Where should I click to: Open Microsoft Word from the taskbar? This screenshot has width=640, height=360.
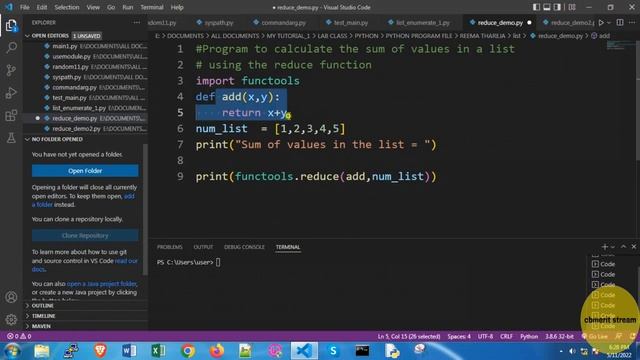(129, 351)
